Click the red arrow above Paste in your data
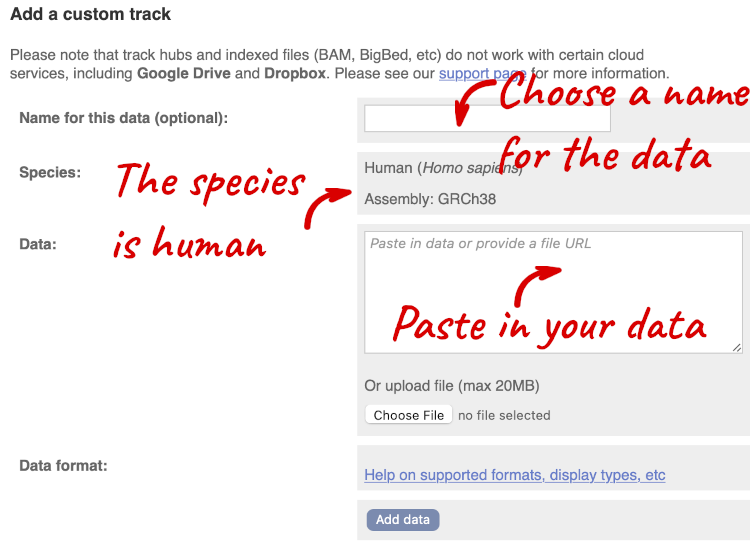Screen dimensions: 750x542 pyautogui.click(x=537, y=286)
